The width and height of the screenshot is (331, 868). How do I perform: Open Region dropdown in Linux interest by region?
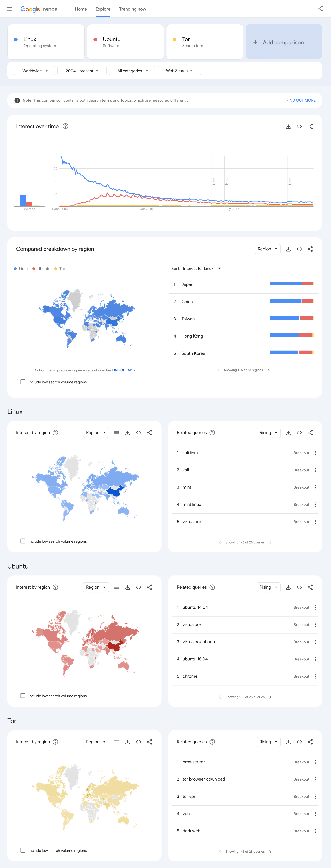[x=96, y=433]
